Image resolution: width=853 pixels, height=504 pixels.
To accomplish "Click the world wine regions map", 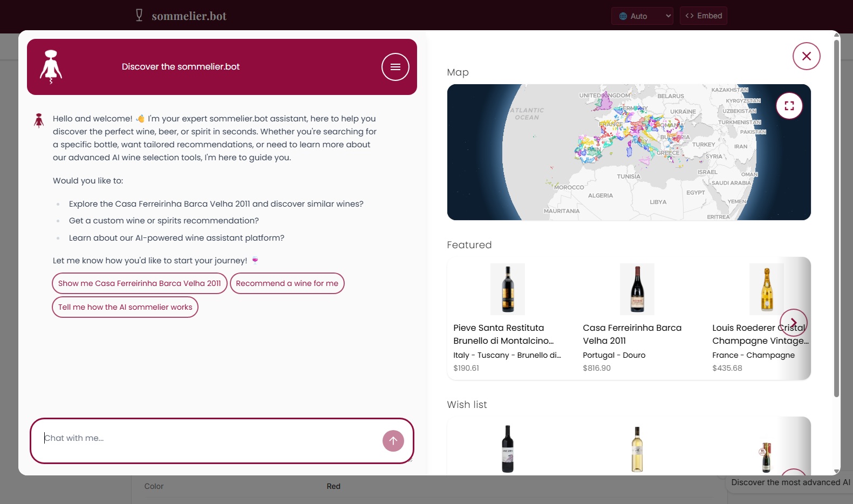I will click(x=629, y=152).
